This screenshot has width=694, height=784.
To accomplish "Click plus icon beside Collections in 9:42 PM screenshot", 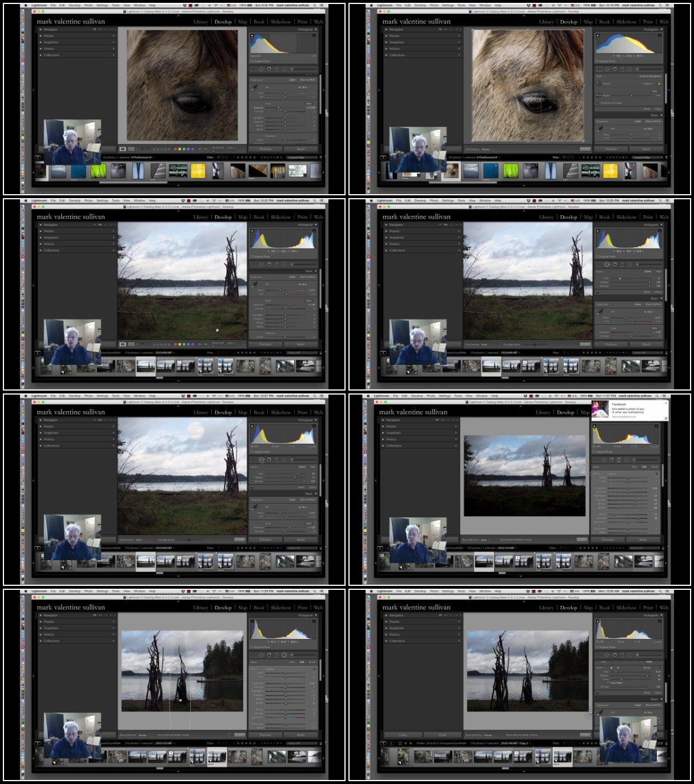I will [114, 55].
